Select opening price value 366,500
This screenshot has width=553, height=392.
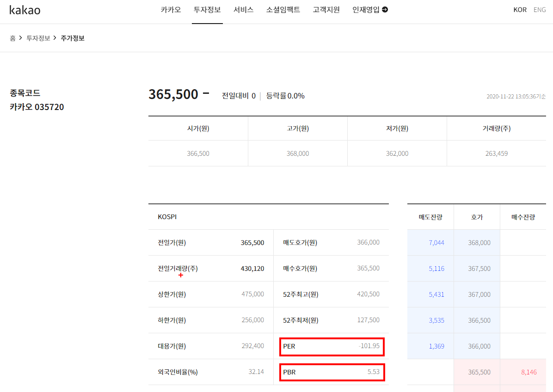pos(198,153)
